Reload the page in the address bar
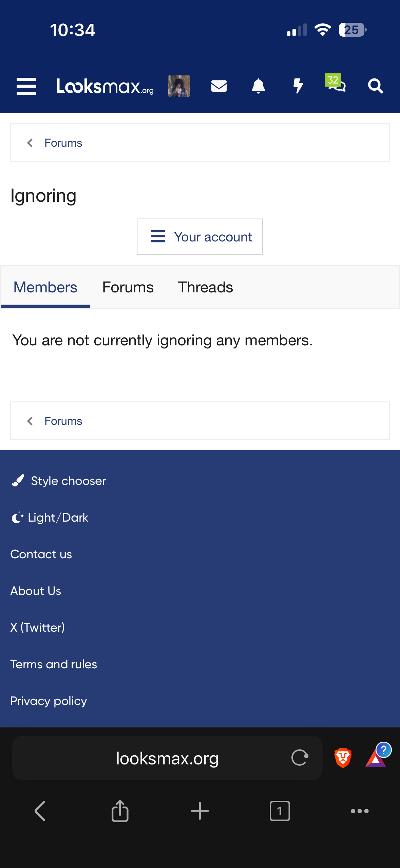This screenshot has height=868, width=400. pos(300,758)
